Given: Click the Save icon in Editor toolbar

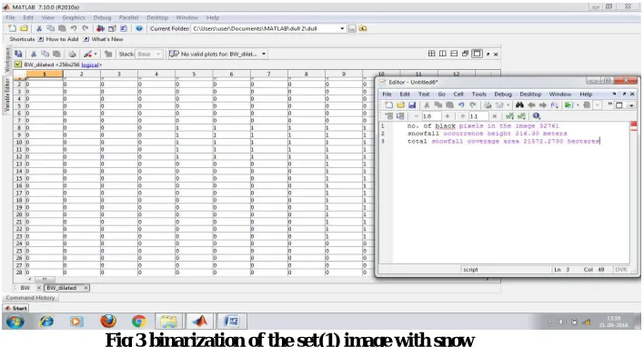Looking at the screenshot, I should [412, 105].
